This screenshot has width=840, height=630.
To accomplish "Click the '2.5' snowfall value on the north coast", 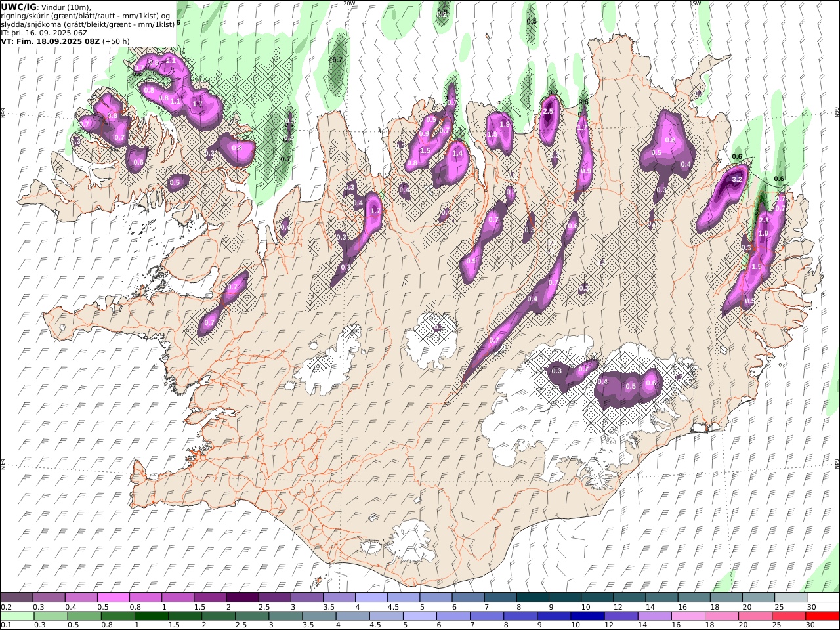I will click(x=549, y=112).
